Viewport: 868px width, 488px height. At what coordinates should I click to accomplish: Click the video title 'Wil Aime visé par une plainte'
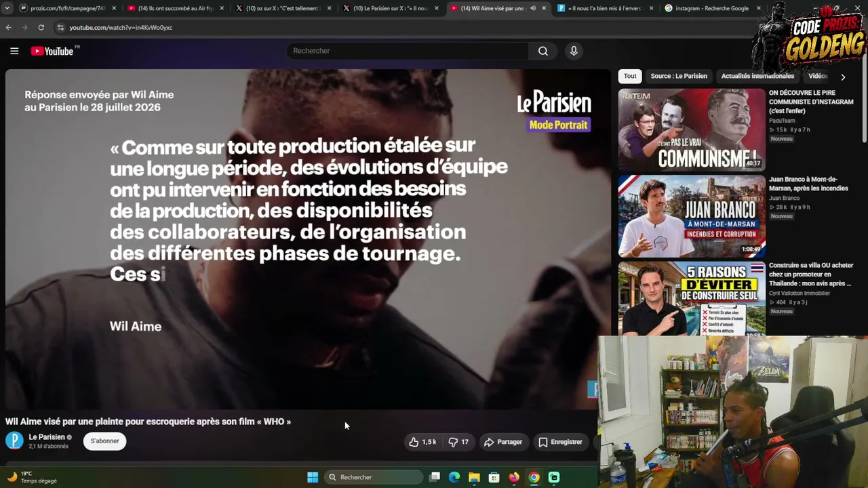point(148,422)
